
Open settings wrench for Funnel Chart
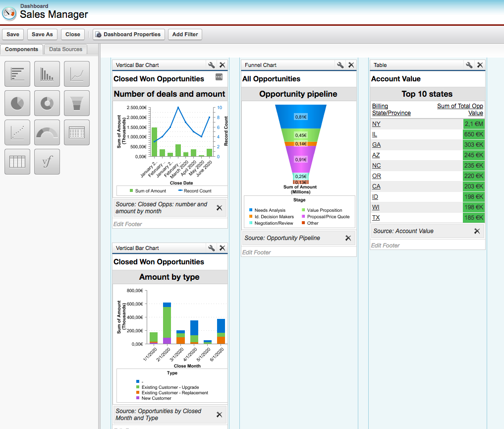[340, 65]
